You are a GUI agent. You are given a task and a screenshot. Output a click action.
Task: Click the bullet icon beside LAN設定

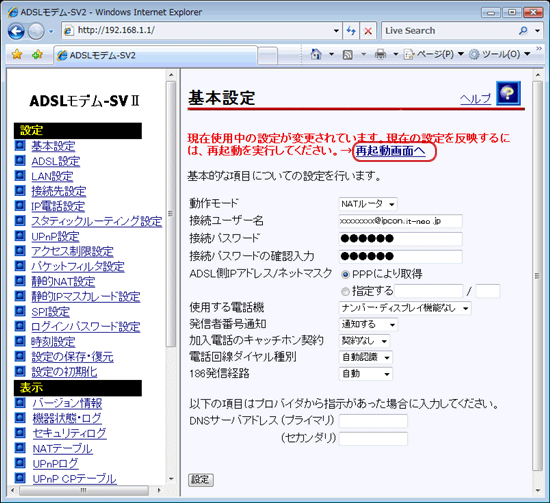pyautogui.click(x=20, y=175)
